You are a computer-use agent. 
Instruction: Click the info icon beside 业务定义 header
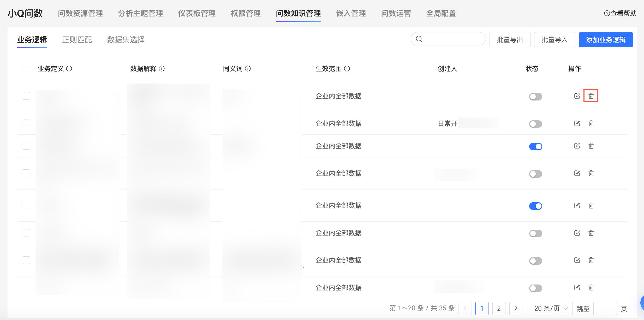pos(69,69)
